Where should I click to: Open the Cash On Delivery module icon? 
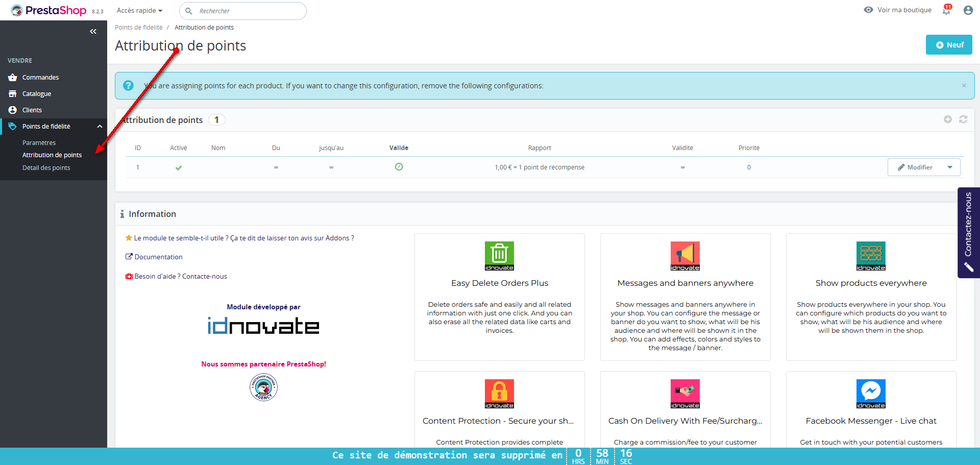click(685, 394)
